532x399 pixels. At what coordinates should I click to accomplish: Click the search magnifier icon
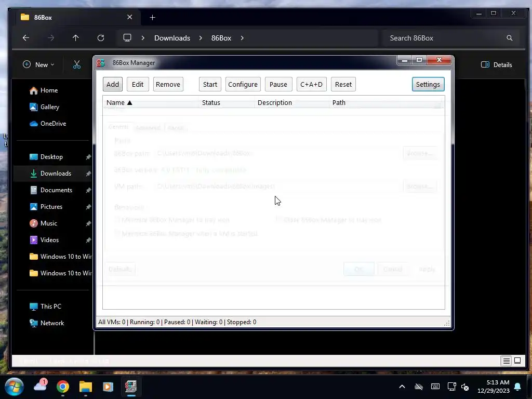pyautogui.click(x=509, y=38)
